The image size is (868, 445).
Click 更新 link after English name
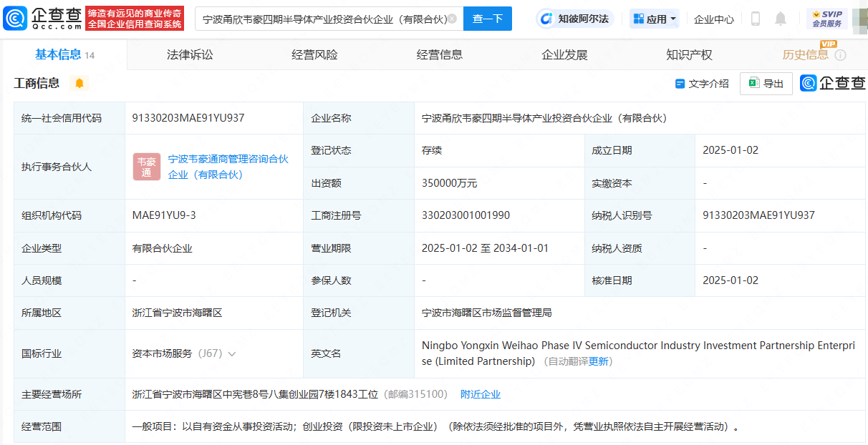(x=598, y=362)
